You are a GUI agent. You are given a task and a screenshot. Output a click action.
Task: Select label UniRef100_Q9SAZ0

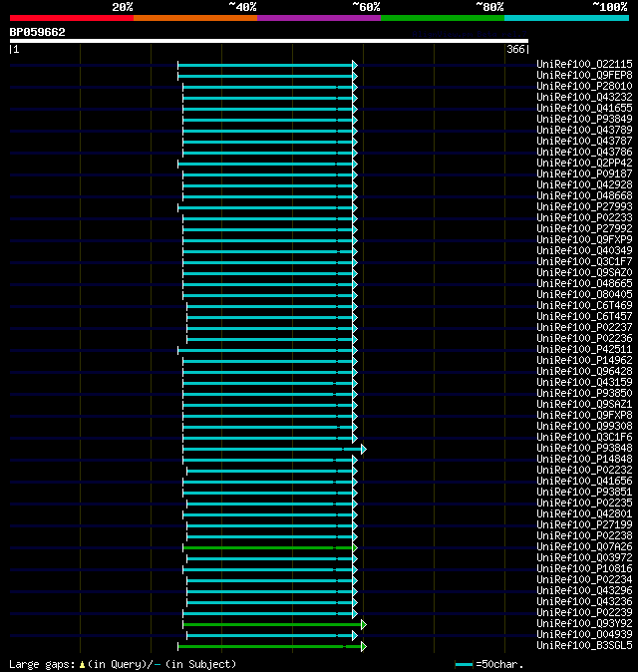(584, 272)
